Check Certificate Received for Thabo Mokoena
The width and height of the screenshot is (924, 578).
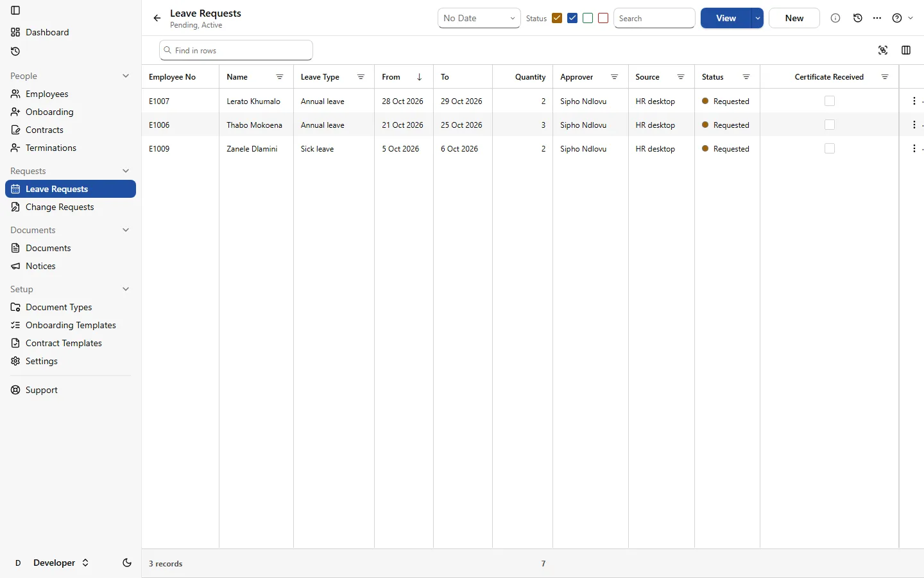coord(830,125)
